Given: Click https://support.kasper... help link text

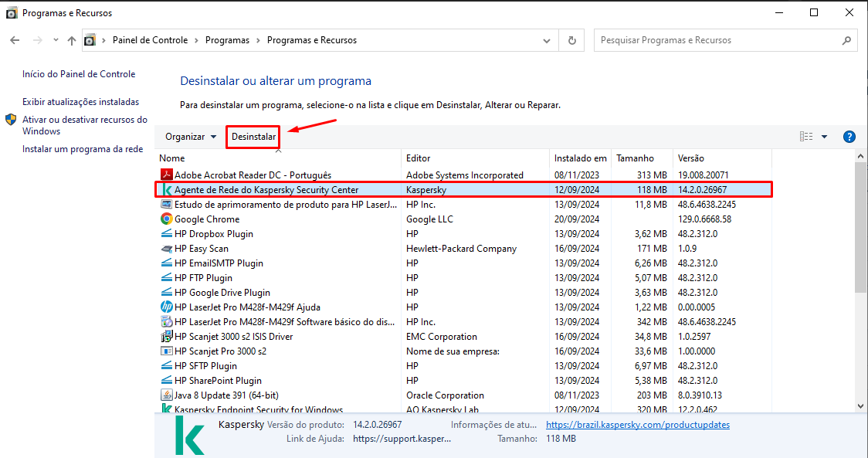Looking at the screenshot, I should pyautogui.click(x=402, y=439).
